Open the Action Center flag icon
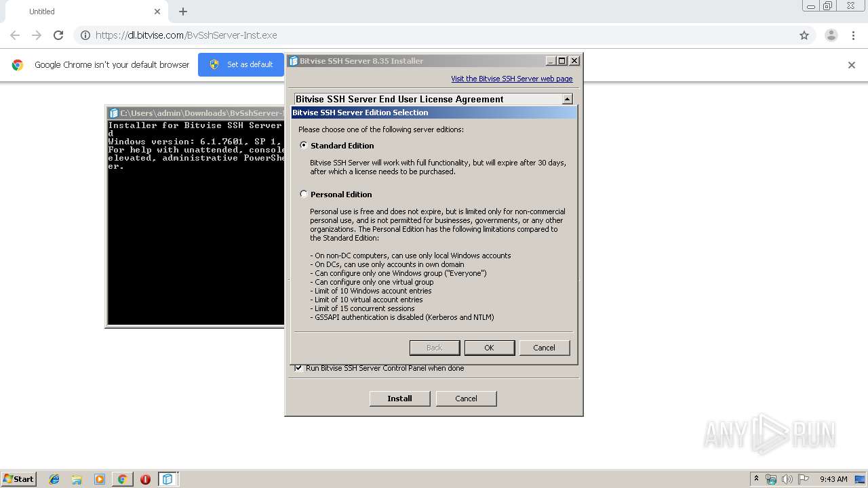The image size is (868, 488). (804, 479)
